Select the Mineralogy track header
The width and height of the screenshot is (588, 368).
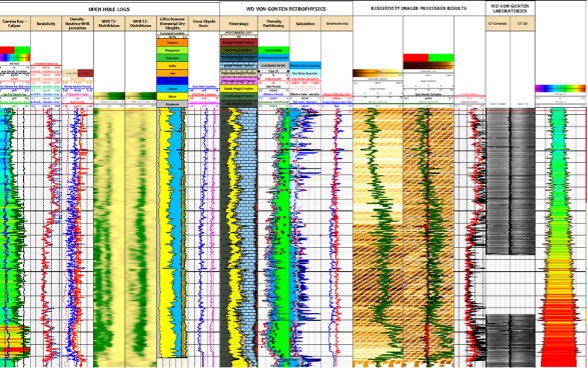[x=239, y=24]
